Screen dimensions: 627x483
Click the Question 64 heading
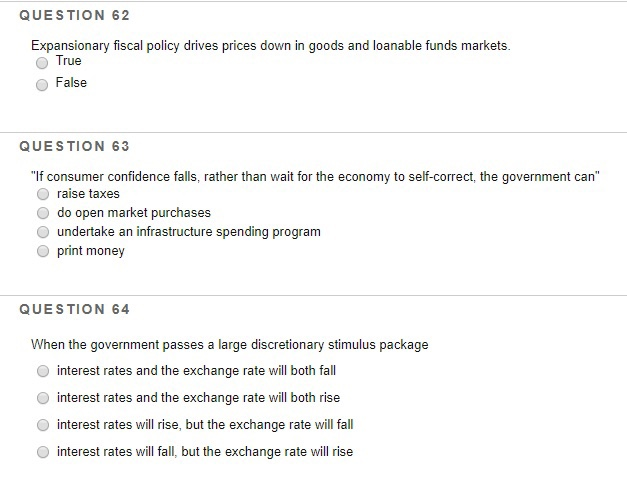[x=74, y=309]
